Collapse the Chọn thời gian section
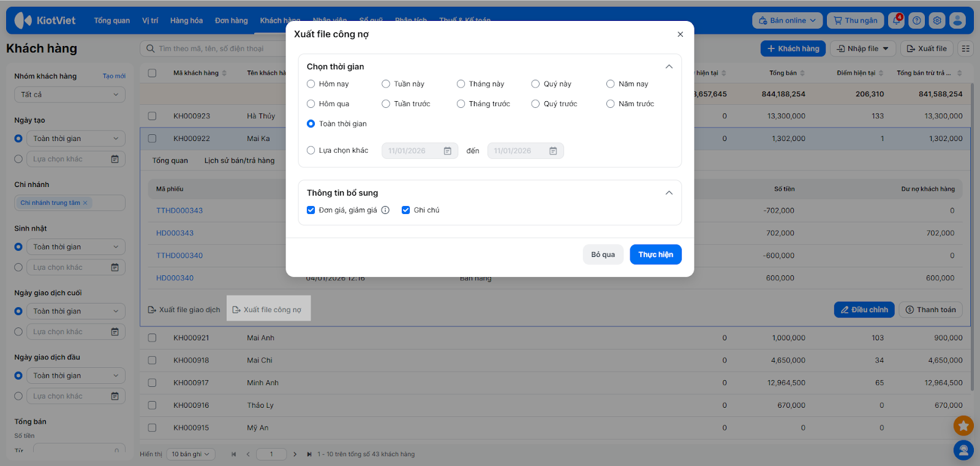 pos(669,67)
